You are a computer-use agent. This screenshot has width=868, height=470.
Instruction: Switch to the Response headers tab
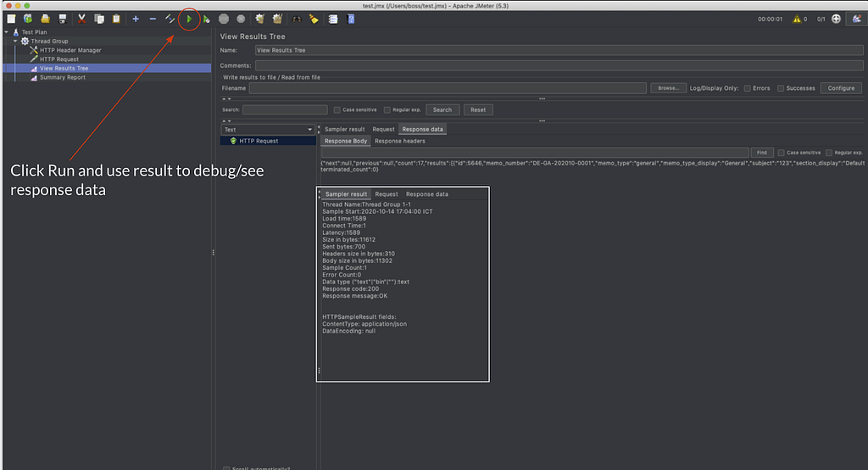400,141
